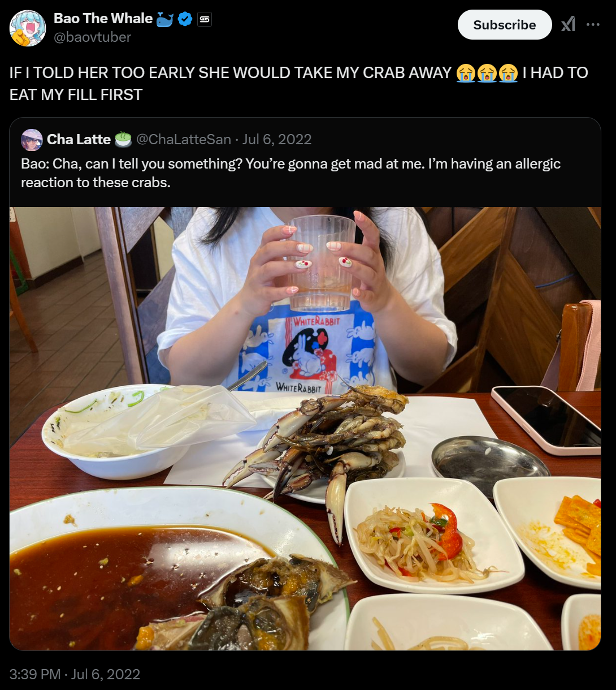The image size is (616, 690).
Task: Open the three-dot more options menu
Action: point(593,25)
